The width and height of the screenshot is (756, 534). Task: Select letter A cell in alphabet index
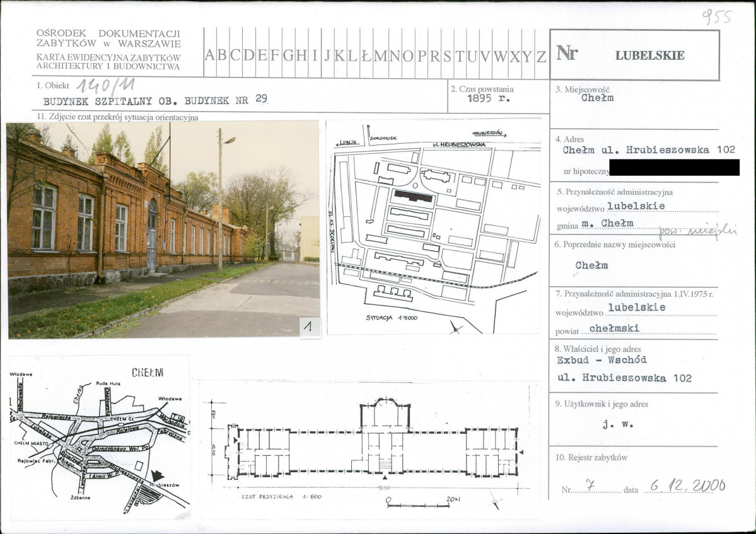click(x=210, y=55)
